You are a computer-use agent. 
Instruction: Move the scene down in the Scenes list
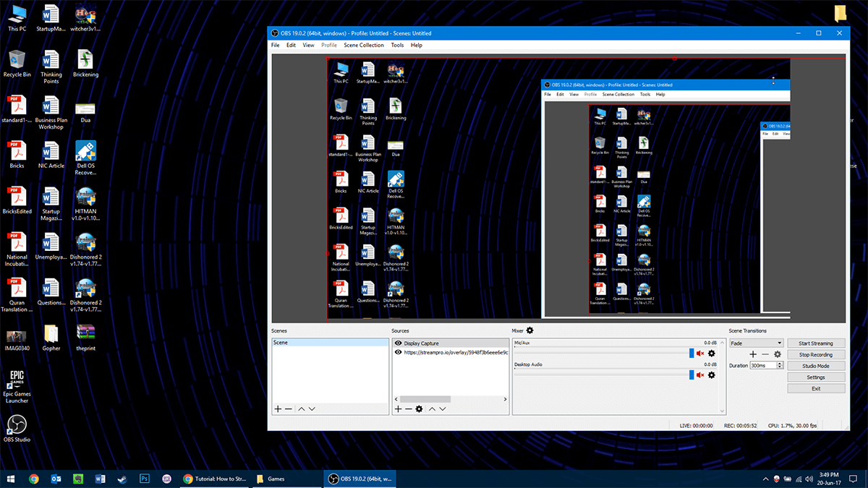coord(312,409)
